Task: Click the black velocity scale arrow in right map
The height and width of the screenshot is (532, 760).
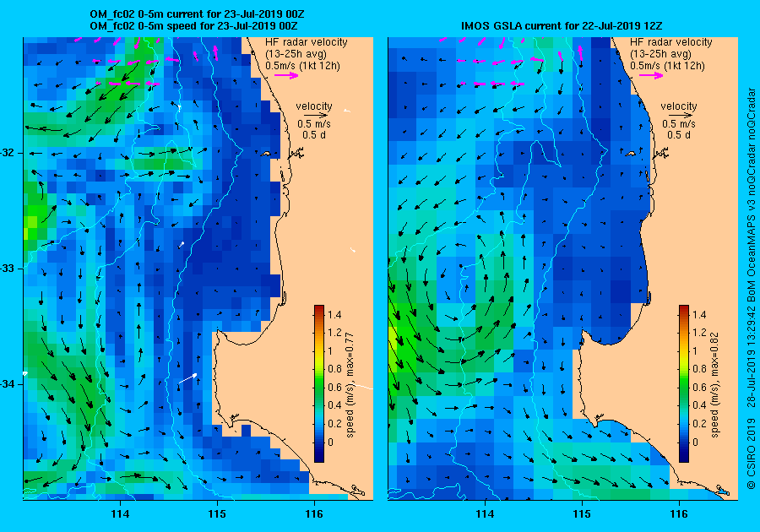Action: (681, 116)
